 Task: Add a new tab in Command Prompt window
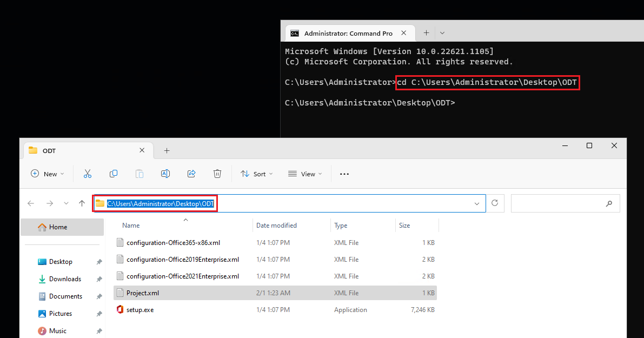point(426,33)
